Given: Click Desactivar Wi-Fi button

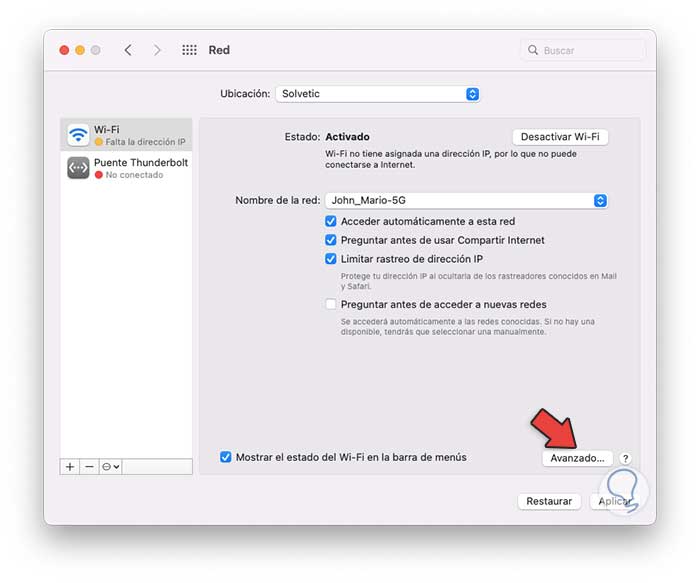Looking at the screenshot, I should 560,137.
